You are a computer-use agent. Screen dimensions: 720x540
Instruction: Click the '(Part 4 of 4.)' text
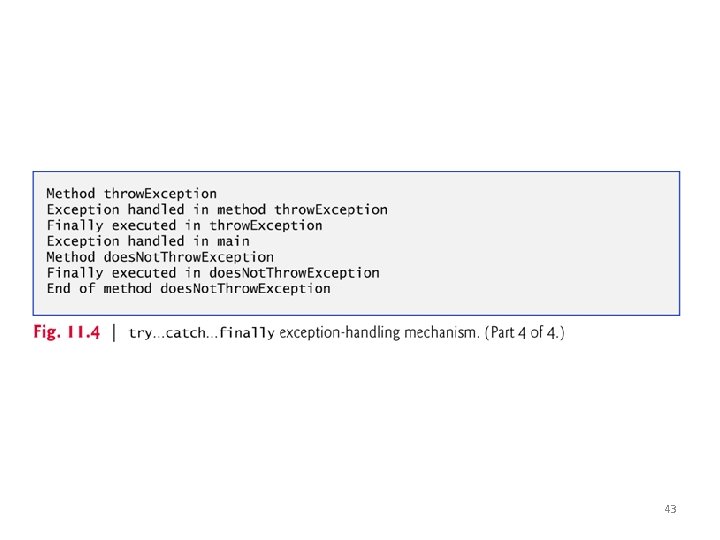pyautogui.click(x=524, y=332)
